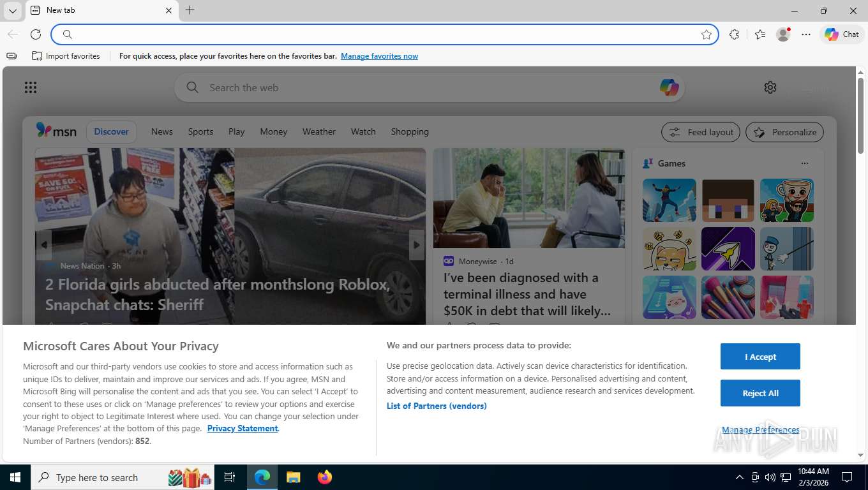This screenshot has width=868, height=490.
Task: Click the Copilot icon in search box
Action: pyautogui.click(x=669, y=87)
